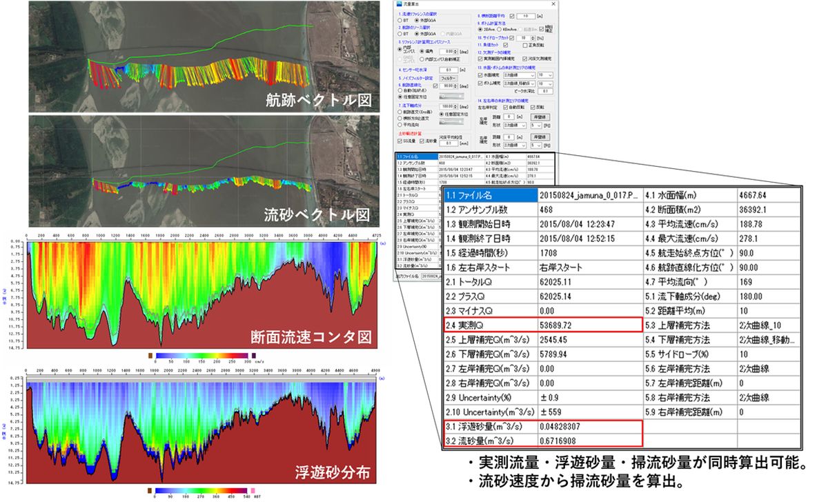Open the ボトム補完 value 10 dropdown
Screen dimensions: 828x504
545,83
